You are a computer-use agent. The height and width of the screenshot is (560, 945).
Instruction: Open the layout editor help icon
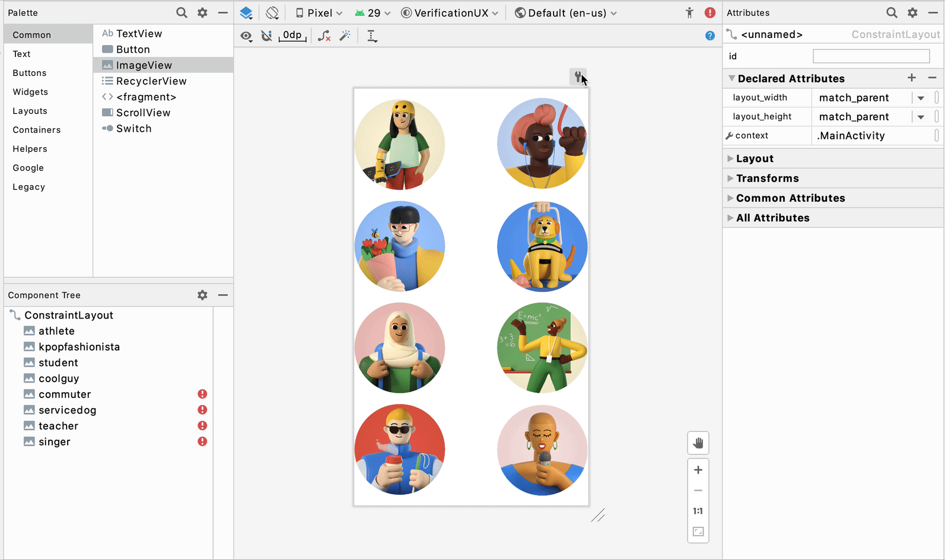point(710,36)
